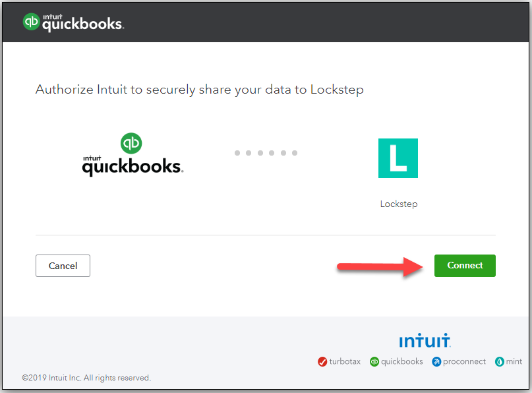Click the gray connection dots between logos
Image resolution: width=532 pixels, height=393 pixels.
266,153
